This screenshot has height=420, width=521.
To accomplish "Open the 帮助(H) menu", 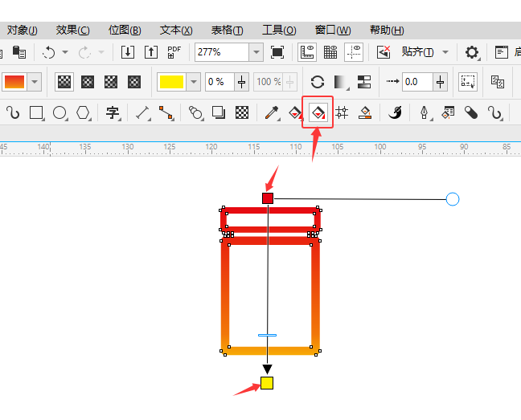I will click(387, 31).
